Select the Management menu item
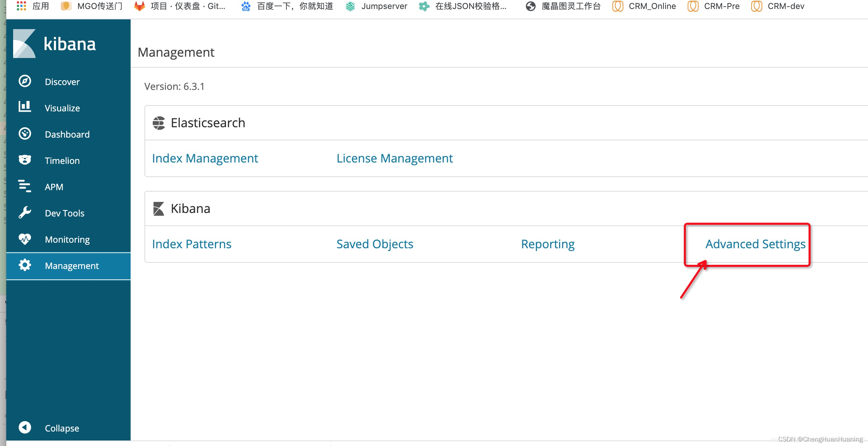The width and height of the screenshot is (868, 446). [68, 266]
